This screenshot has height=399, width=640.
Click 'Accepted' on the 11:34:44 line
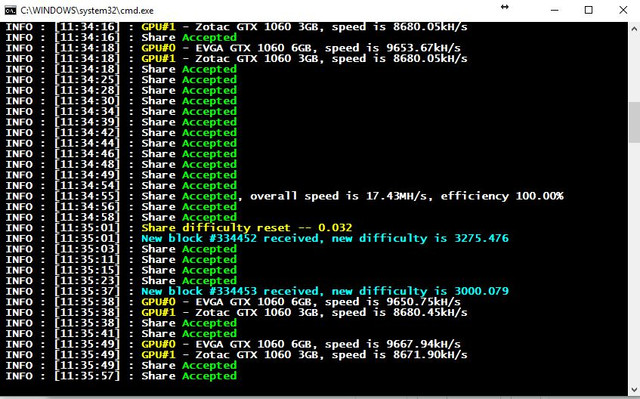[x=209, y=144]
